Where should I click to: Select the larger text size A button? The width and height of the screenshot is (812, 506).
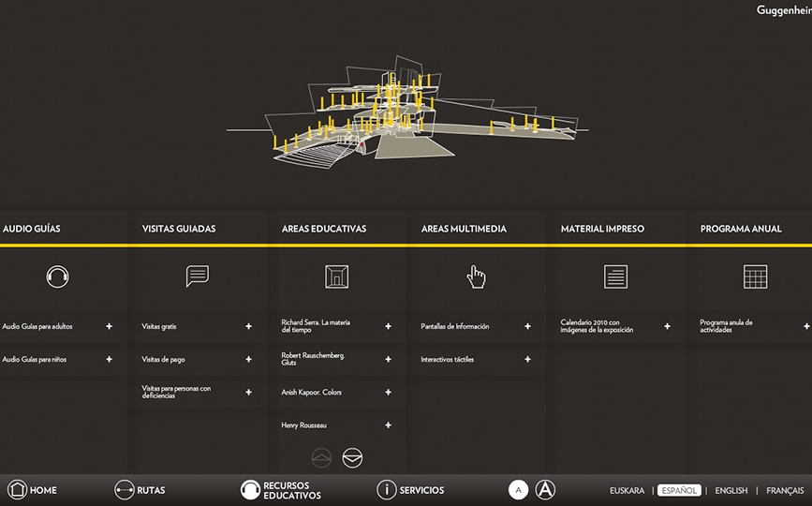coord(545,489)
